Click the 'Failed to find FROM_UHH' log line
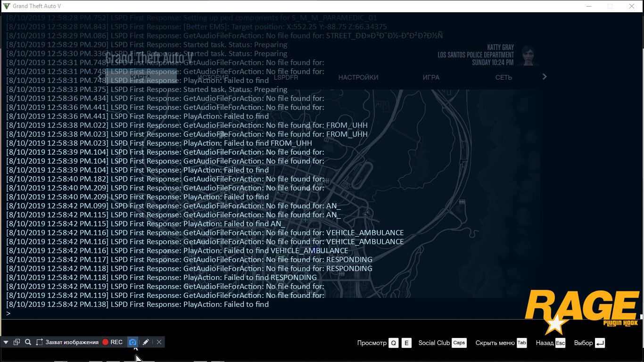644x362 pixels. click(x=159, y=143)
